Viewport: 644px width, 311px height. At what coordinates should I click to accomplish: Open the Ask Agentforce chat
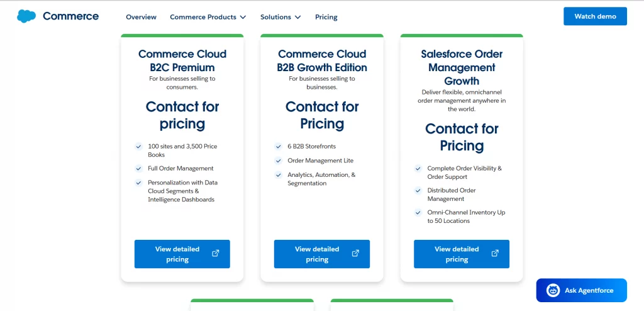click(581, 290)
